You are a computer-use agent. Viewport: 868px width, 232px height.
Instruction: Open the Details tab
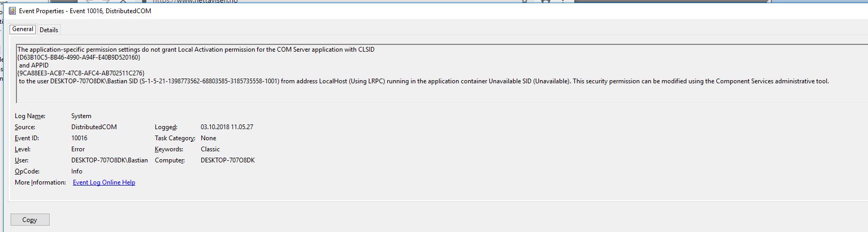click(x=49, y=30)
